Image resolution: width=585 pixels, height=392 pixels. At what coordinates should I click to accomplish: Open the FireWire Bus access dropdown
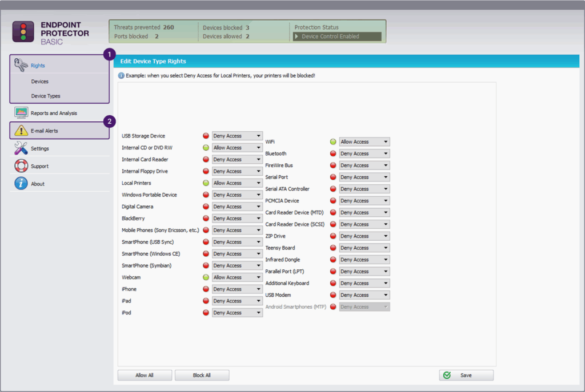364,165
